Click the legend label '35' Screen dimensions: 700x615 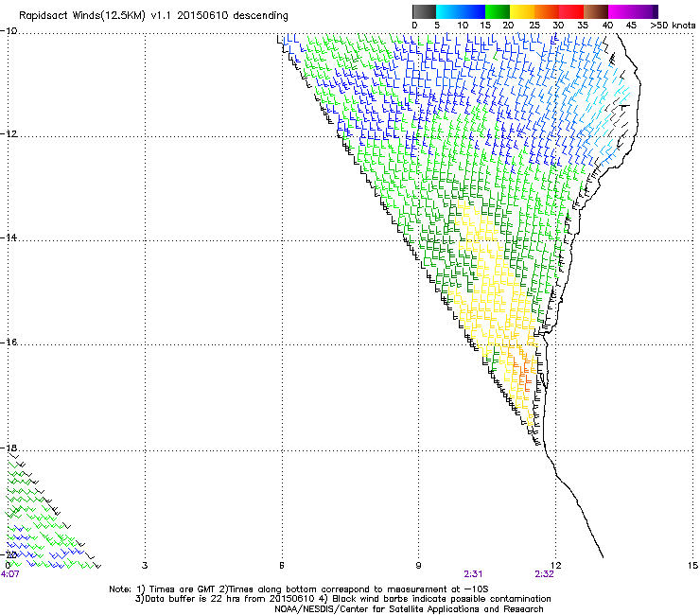(x=583, y=26)
